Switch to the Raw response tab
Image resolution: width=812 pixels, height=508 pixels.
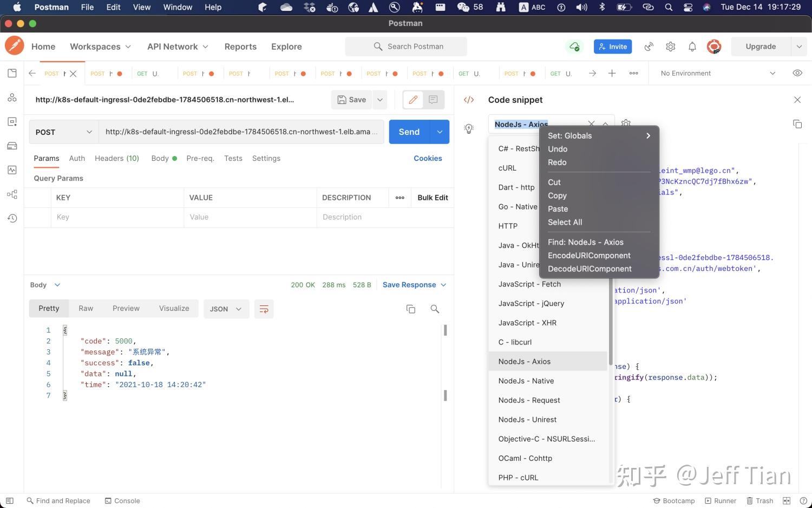[x=86, y=308]
